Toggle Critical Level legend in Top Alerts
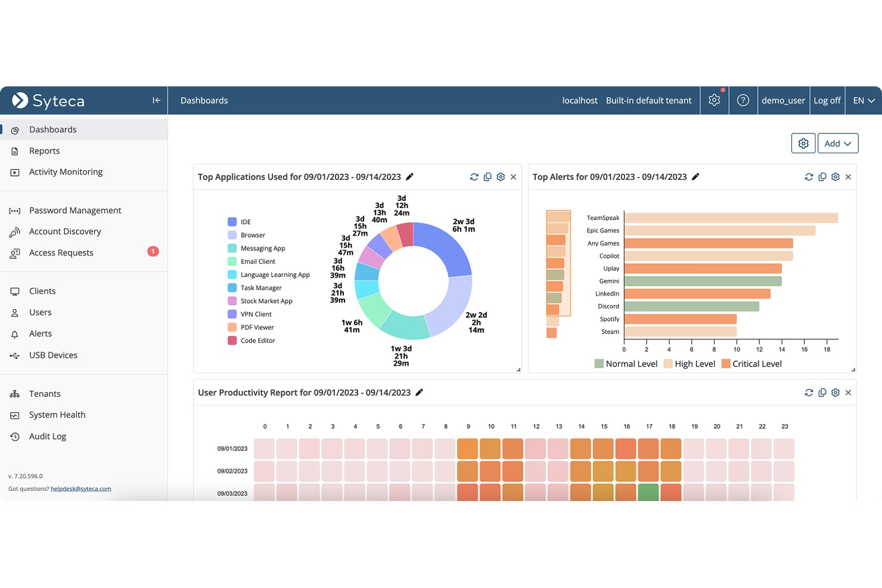The image size is (882, 588). tap(751, 363)
